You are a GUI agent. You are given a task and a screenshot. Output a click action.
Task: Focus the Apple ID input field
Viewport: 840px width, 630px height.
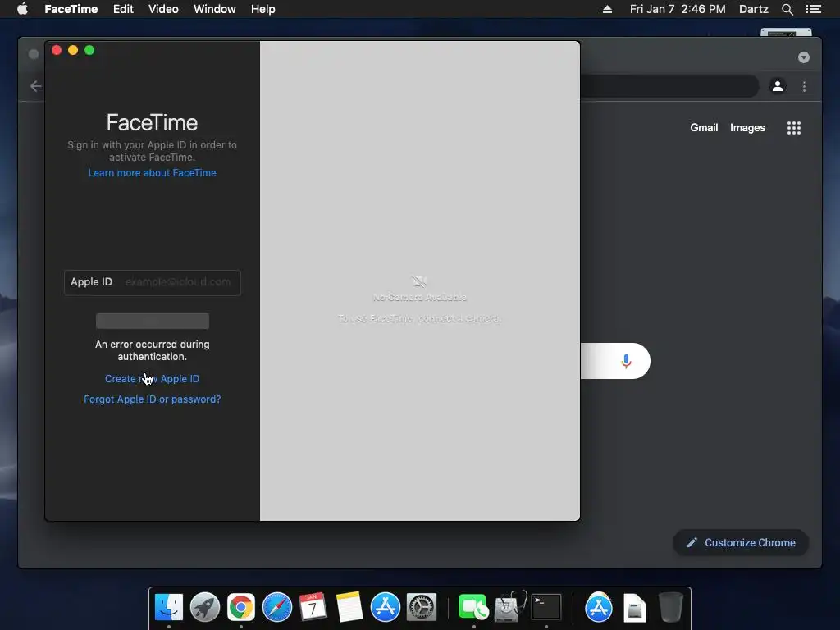point(152,282)
